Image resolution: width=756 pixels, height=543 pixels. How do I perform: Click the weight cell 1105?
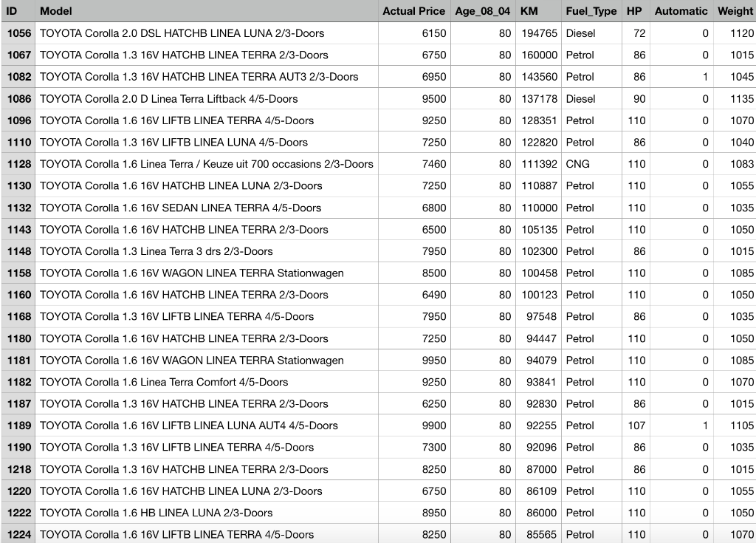(735, 426)
